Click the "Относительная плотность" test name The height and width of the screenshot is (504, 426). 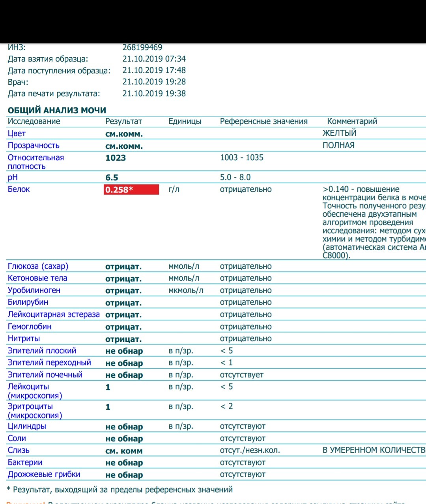click(x=36, y=162)
